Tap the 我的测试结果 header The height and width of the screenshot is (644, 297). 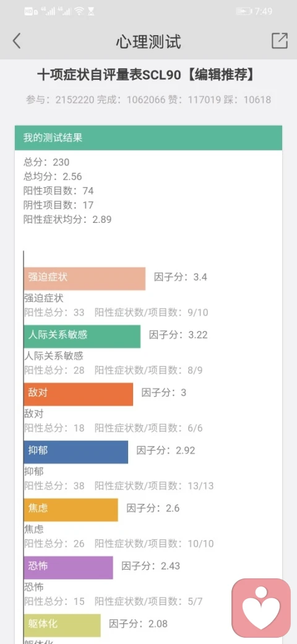point(148,137)
